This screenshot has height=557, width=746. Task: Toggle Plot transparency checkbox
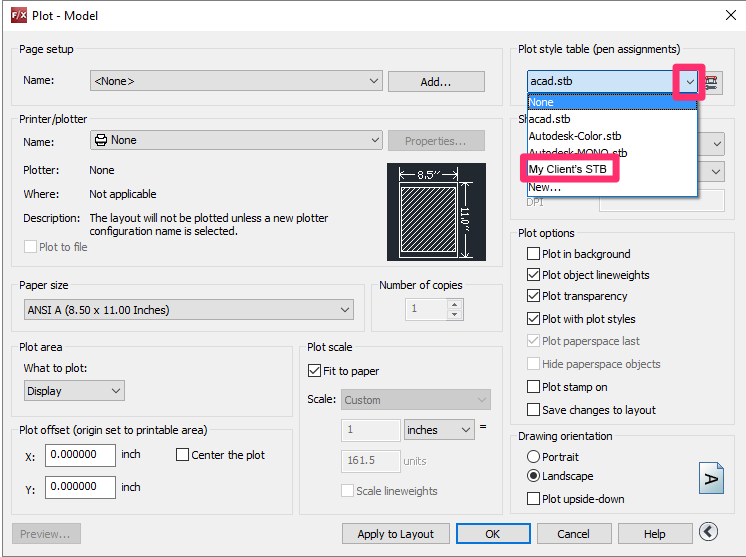tap(533, 295)
